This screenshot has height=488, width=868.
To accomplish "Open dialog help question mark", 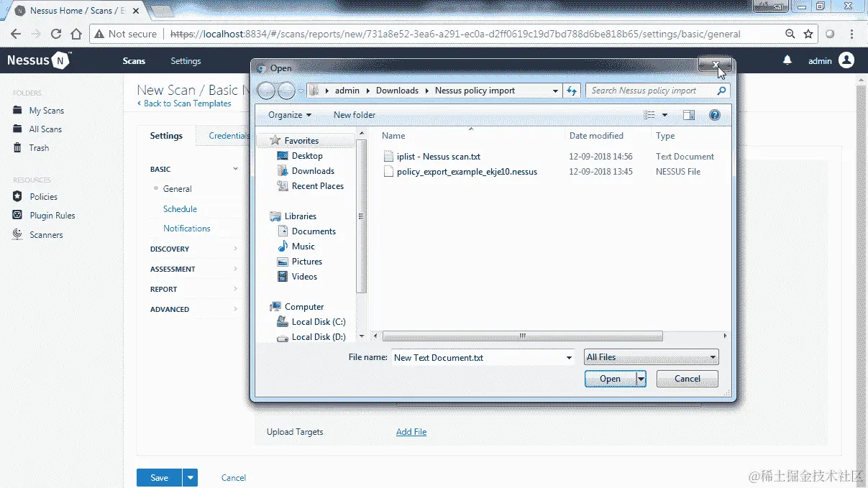I will click(x=714, y=115).
